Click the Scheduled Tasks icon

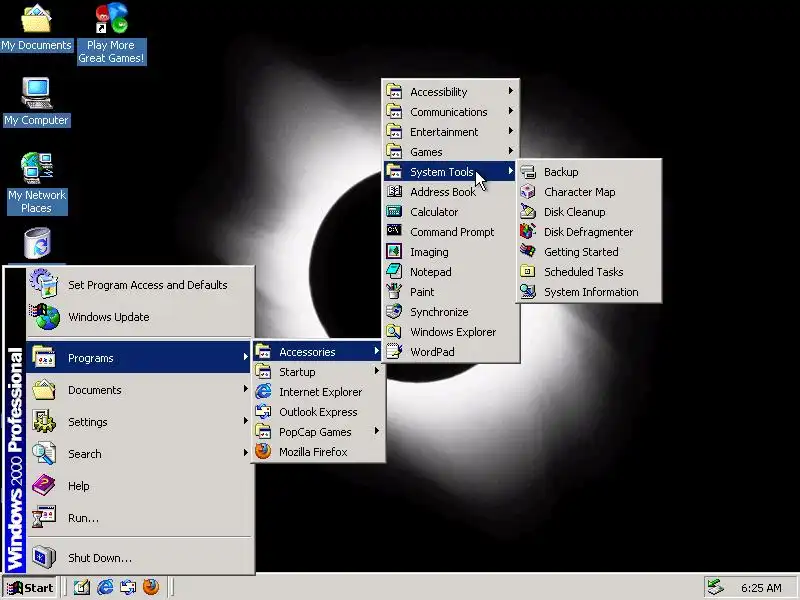click(x=528, y=271)
